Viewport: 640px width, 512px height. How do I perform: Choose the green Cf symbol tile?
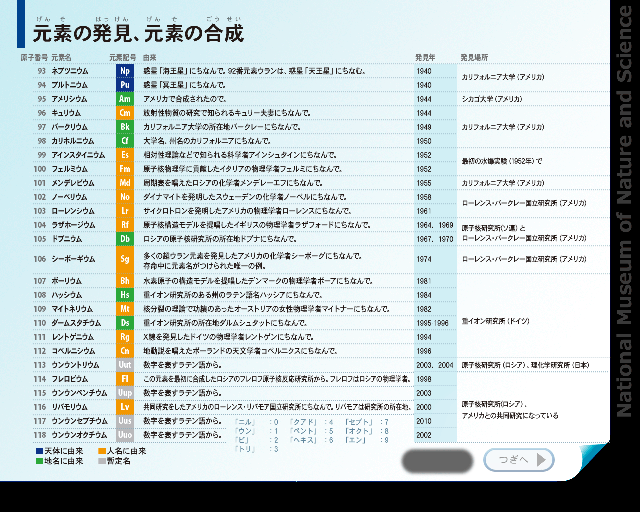tap(125, 141)
